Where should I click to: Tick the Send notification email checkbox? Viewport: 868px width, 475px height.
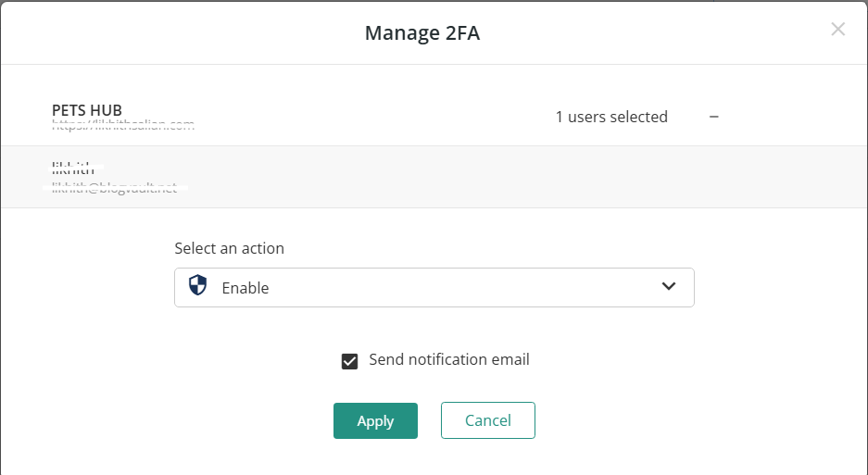(349, 361)
